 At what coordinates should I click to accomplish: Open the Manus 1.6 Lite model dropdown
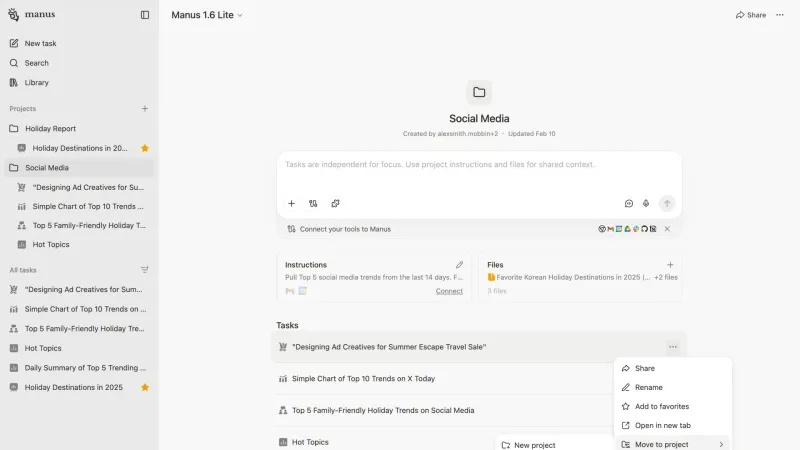[207, 15]
